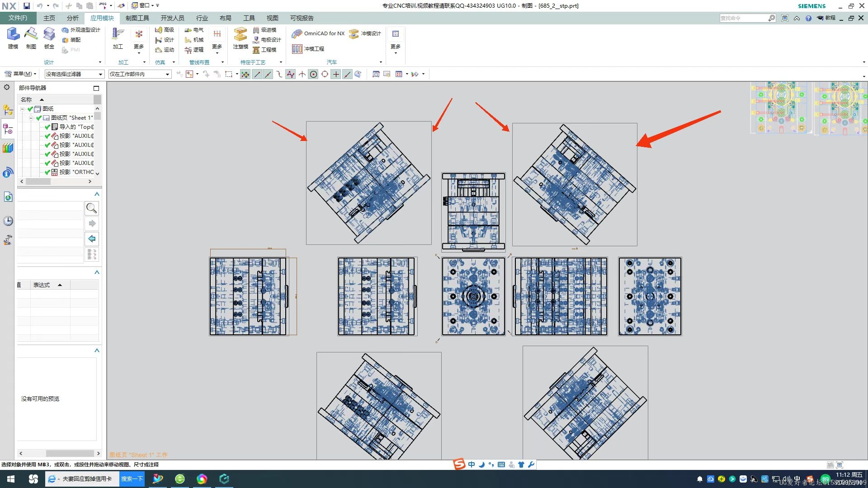This screenshot has width=868, height=488.
Task: Click the preview panel bottom scrollbar thumb
Action: tap(70, 453)
